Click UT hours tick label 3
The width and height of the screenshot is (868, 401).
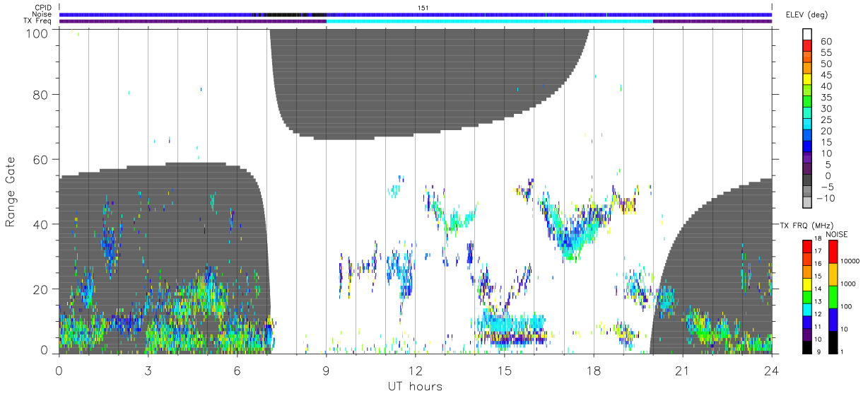click(148, 369)
